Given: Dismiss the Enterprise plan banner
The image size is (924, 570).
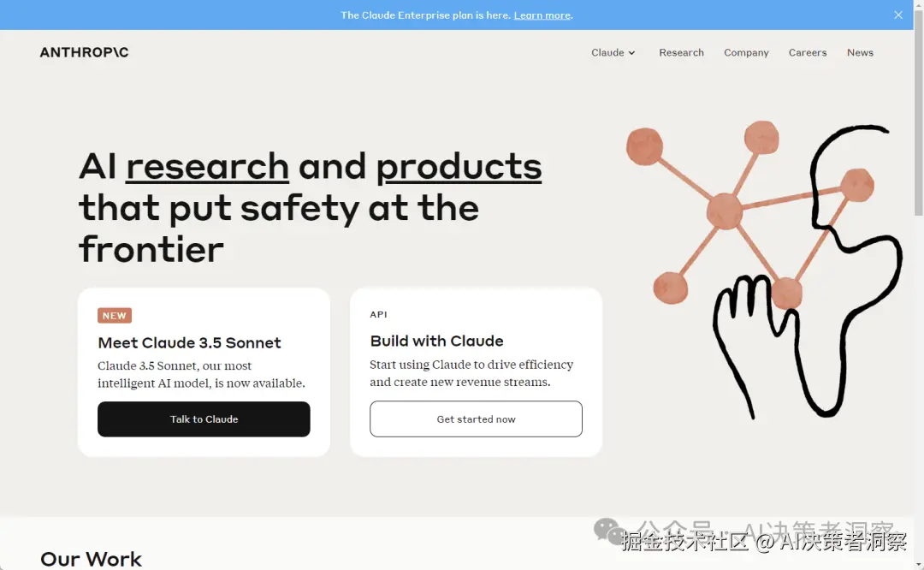Looking at the screenshot, I should pyautogui.click(x=898, y=15).
